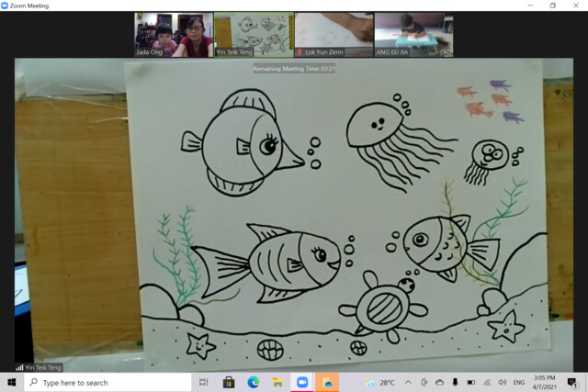
Task: Open the OneDrive cloud tray icon
Action: (x=439, y=382)
